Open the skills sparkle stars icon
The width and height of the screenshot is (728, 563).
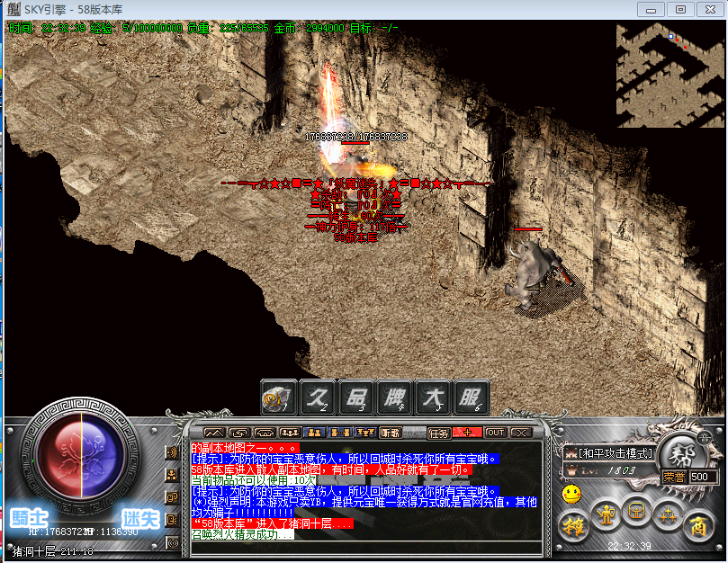click(667, 514)
